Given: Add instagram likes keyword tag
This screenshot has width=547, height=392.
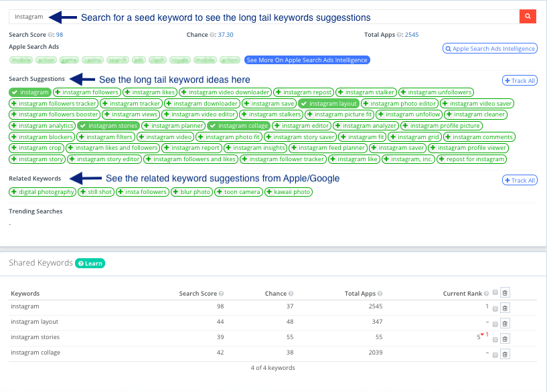Looking at the screenshot, I should [150, 92].
